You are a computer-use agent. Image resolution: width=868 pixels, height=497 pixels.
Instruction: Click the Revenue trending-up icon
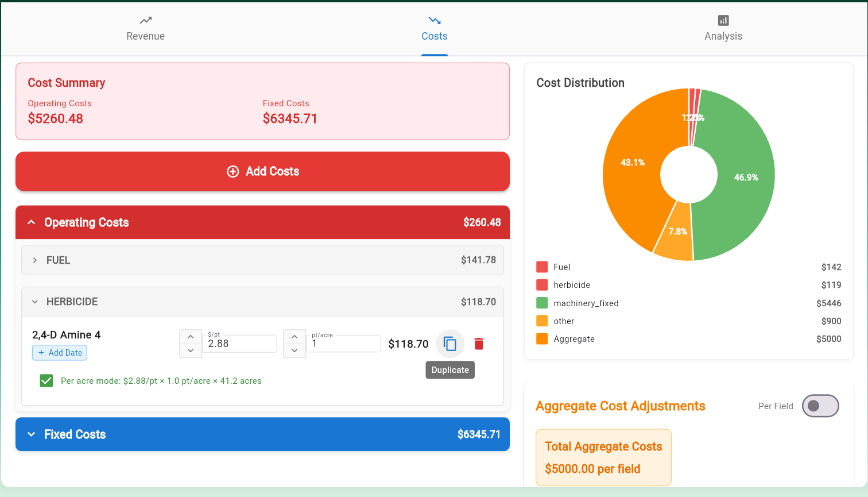pos(146,21)
